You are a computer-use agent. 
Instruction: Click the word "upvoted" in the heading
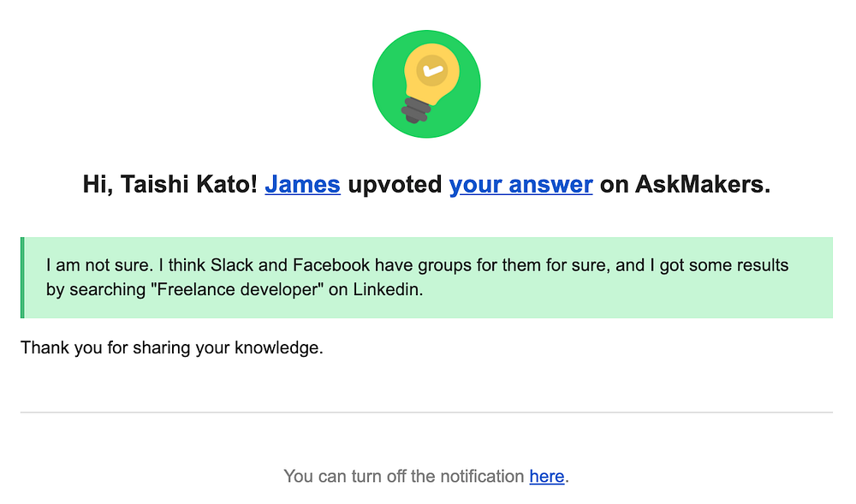click(x=395, y=184)
